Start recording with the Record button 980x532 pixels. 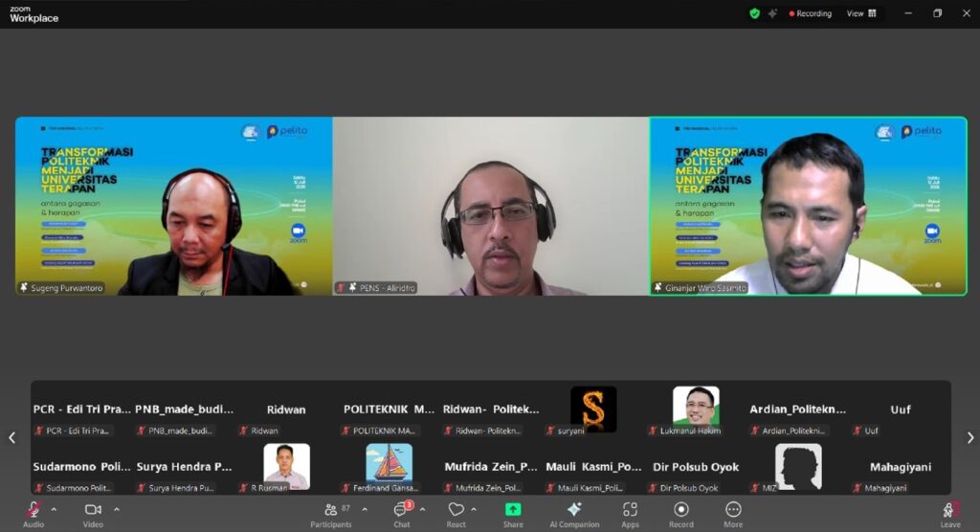[x=681, y=512]
